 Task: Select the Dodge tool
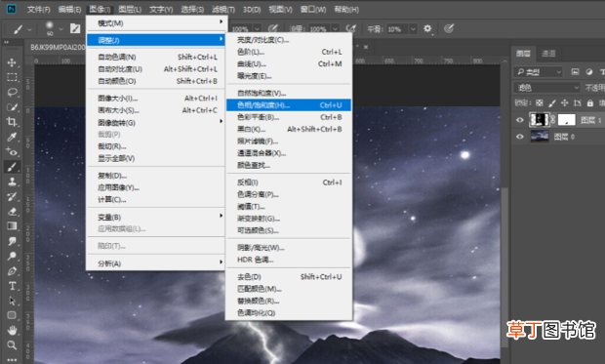12,256
